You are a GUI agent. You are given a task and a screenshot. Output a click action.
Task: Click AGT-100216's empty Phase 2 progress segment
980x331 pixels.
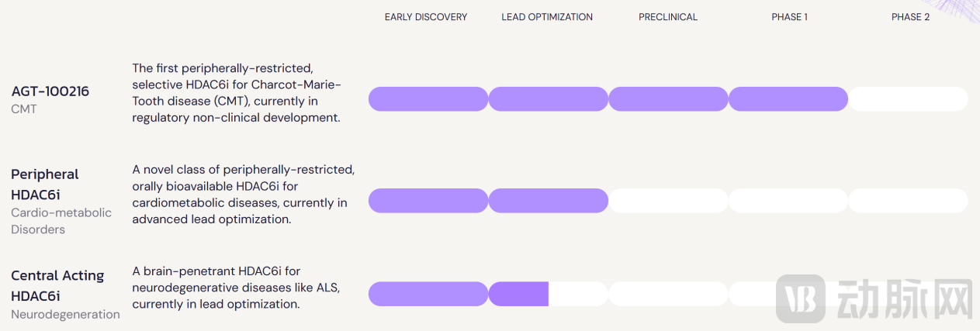(908, 99)
